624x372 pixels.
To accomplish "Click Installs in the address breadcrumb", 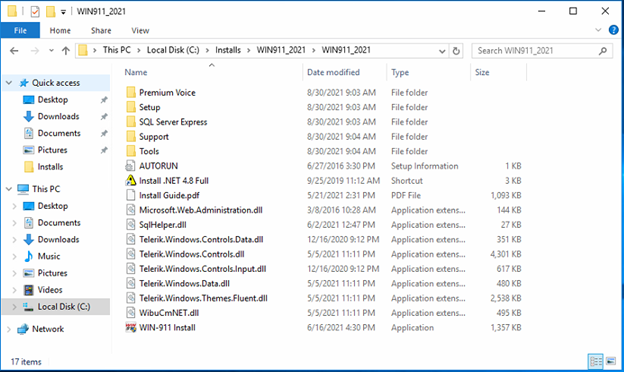I will 228,50.
